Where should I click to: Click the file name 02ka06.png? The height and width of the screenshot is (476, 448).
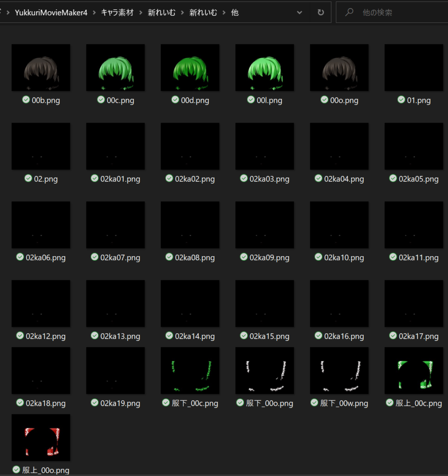[46, 258]
